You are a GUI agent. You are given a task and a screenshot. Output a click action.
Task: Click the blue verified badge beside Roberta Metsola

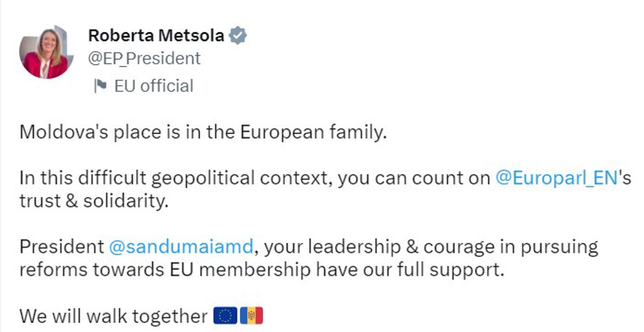(238, 36)
